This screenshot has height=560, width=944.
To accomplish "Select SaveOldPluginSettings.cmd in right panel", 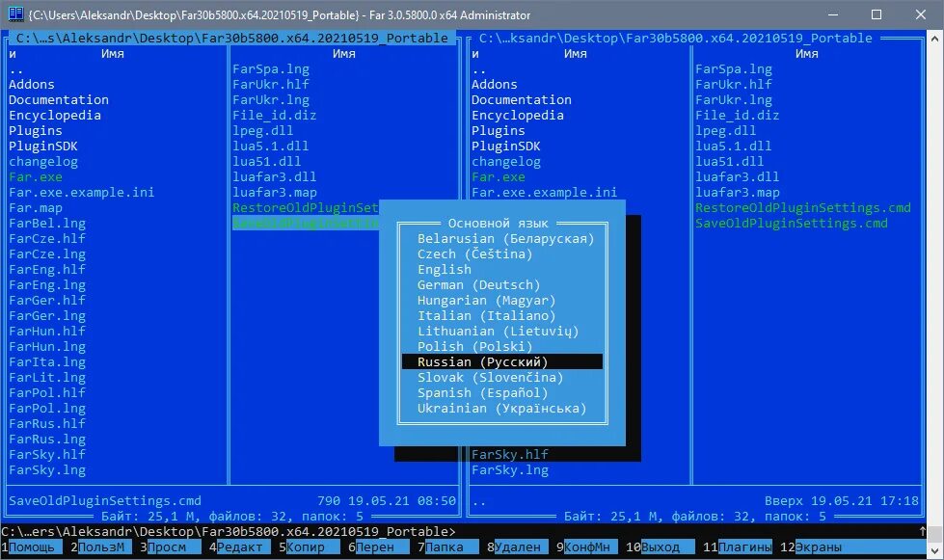I will coord(792,224).
